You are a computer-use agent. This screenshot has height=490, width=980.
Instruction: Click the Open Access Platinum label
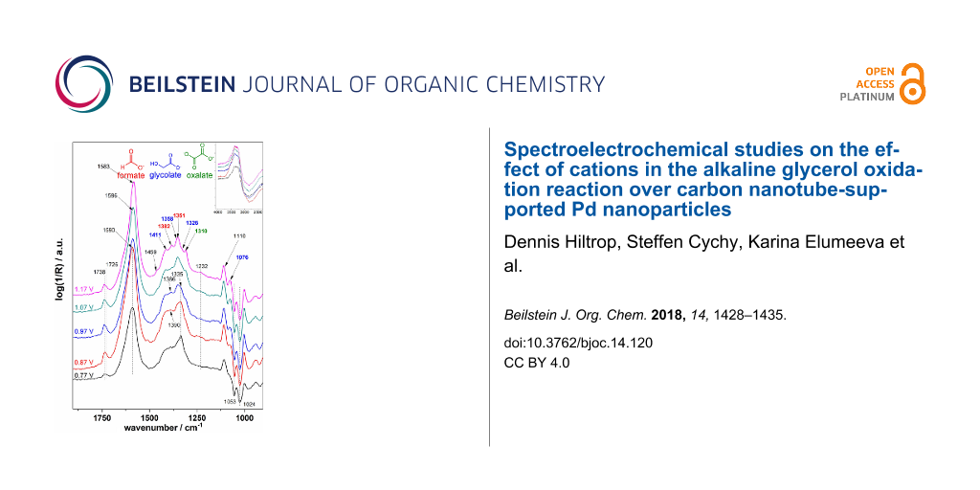(867, 84)
